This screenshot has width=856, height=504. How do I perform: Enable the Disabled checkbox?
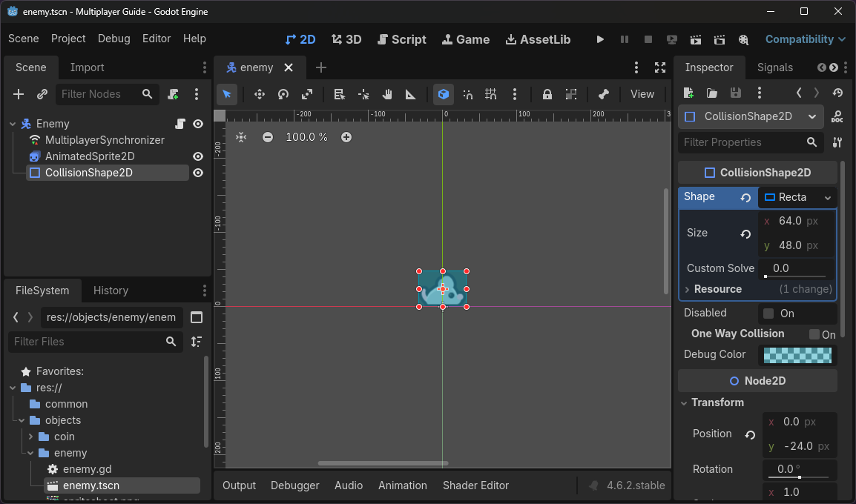[768, 314]
